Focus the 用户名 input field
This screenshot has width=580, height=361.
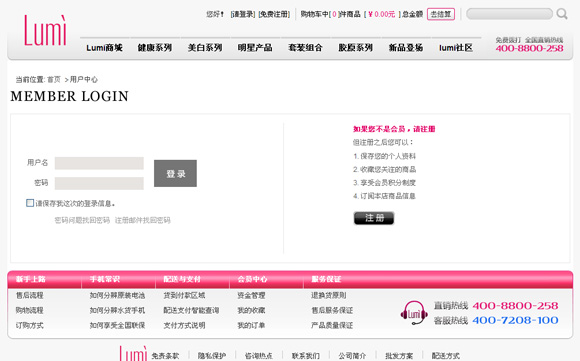click(99, 163)
